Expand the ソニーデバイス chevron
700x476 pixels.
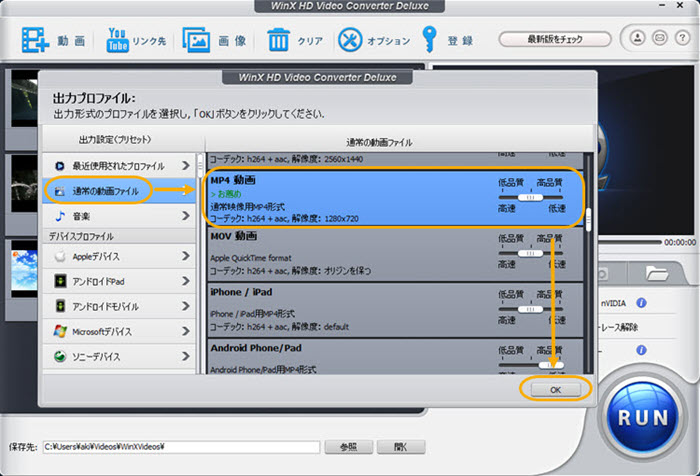(186, 356)
